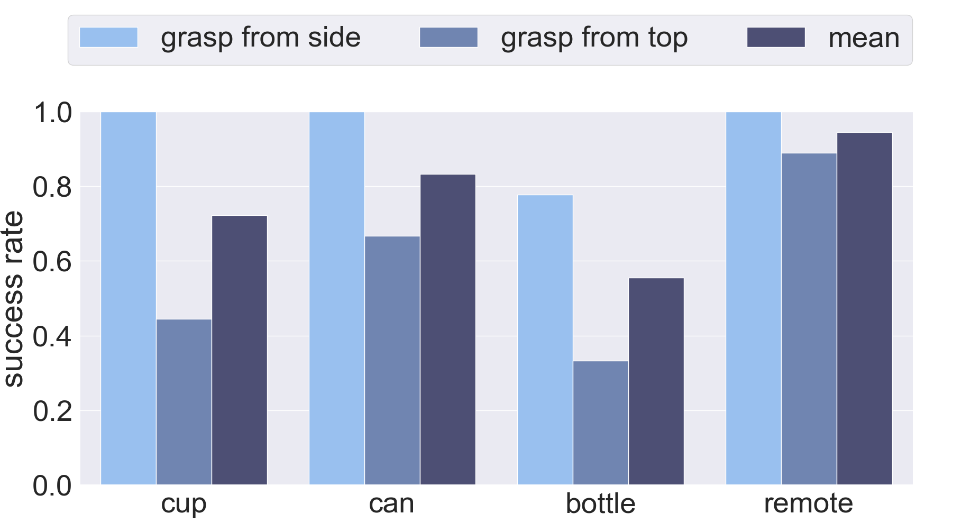Click the 0.6 y-axis tick label
The image size is (980, 523).
coord(52,262)
